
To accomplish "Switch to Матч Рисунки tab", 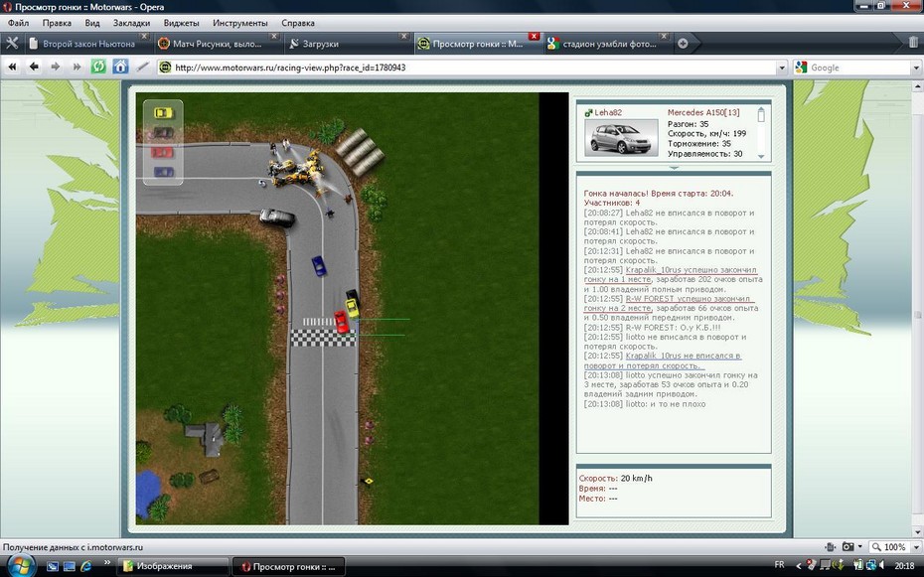I will [x=217, y=44].
